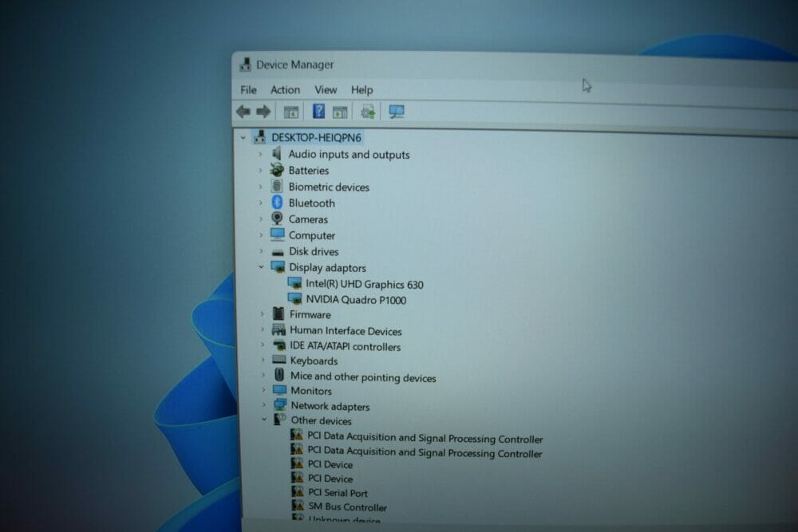798x532 pixels.
Task: Select the DESKTOP-HEIQPN6 label
Action: (x=316, y=137)
